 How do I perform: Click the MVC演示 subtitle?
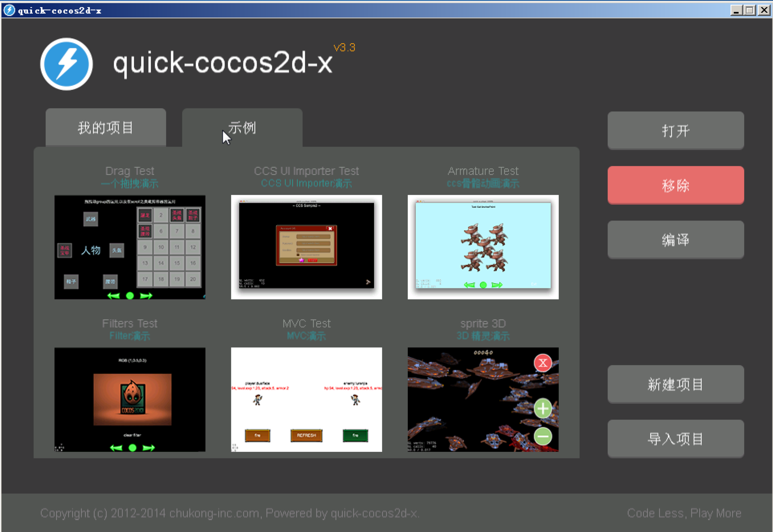pyautogui.click(x=306, y=336)
